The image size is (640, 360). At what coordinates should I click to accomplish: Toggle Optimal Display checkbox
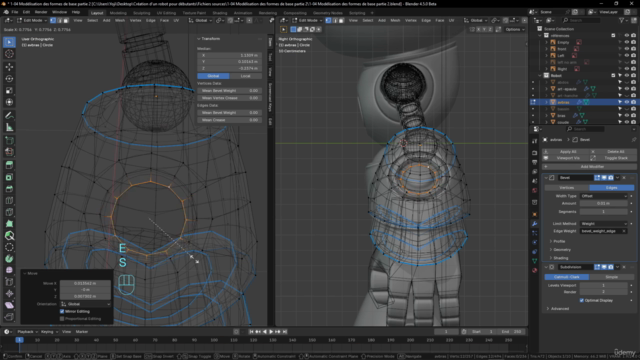click(x=582, y=300)
